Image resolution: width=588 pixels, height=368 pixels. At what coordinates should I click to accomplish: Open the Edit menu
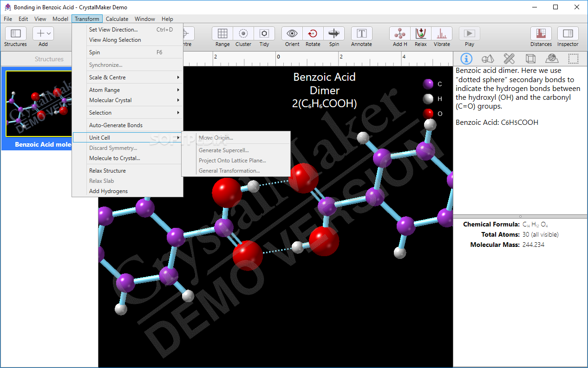coord(23,19)
